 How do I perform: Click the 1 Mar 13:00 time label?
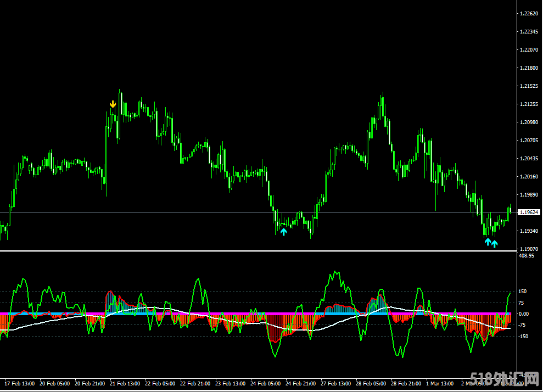click(440, 384)
